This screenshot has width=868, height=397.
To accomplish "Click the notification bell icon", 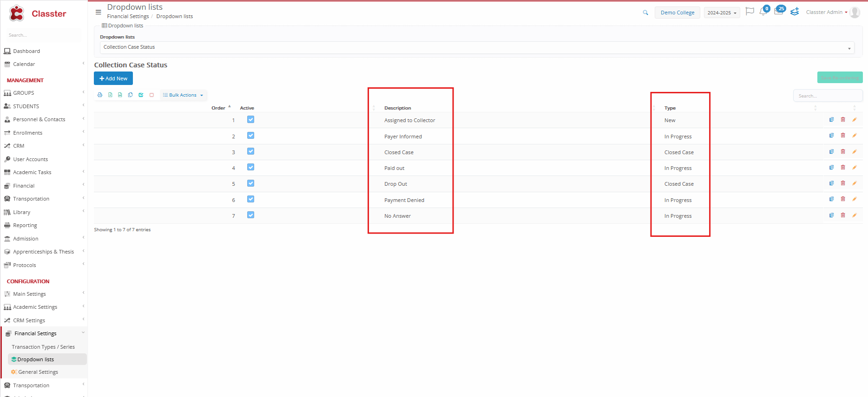I will 763,12.
